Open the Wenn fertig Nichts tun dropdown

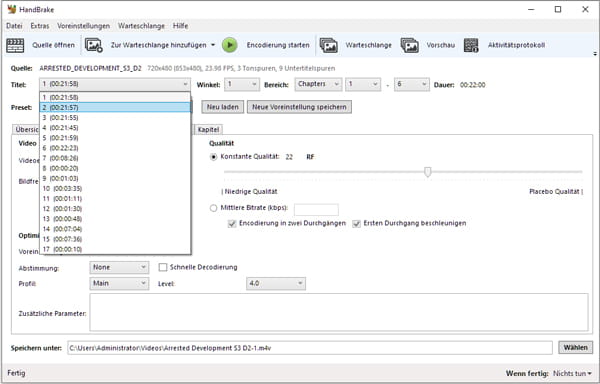(572, 373)
